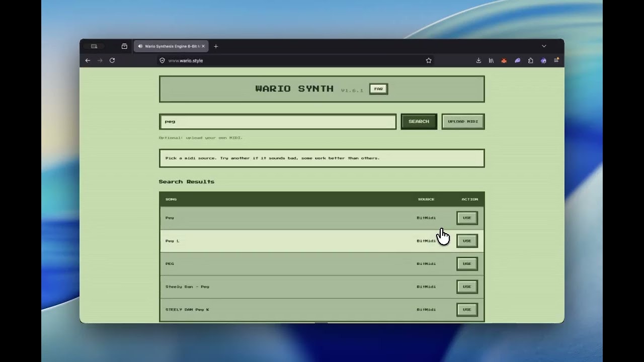Click the Search Results heading
This screenshot has height=362, width=644.
[187, 182]
